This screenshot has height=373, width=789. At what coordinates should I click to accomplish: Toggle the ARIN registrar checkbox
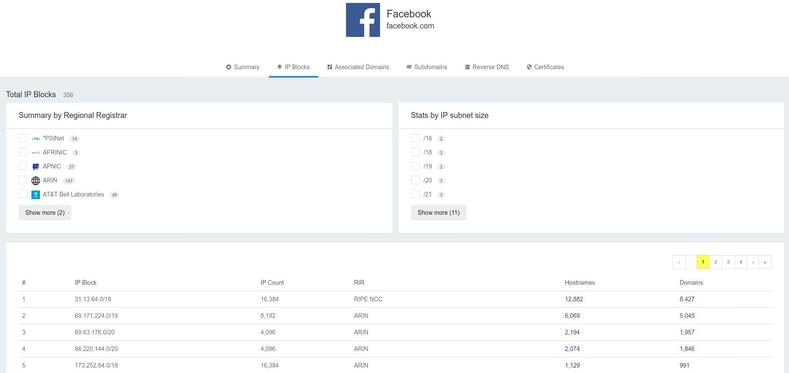pos(23,180)
